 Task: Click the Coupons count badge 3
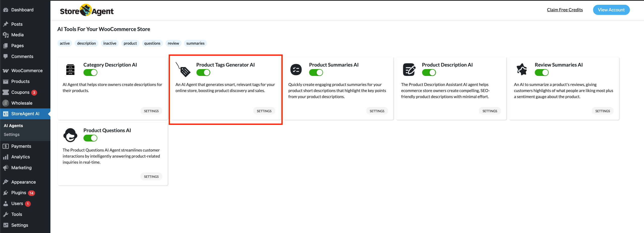coord(34,93)
